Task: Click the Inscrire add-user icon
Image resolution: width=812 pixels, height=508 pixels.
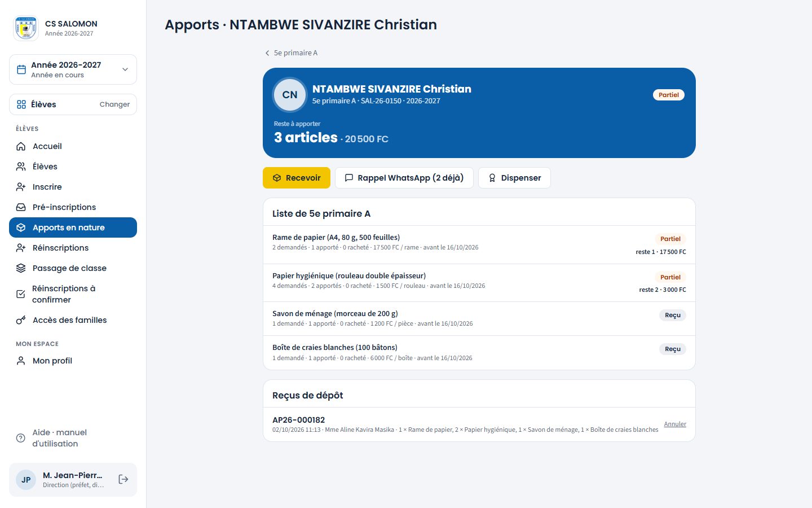Action: 21,187
